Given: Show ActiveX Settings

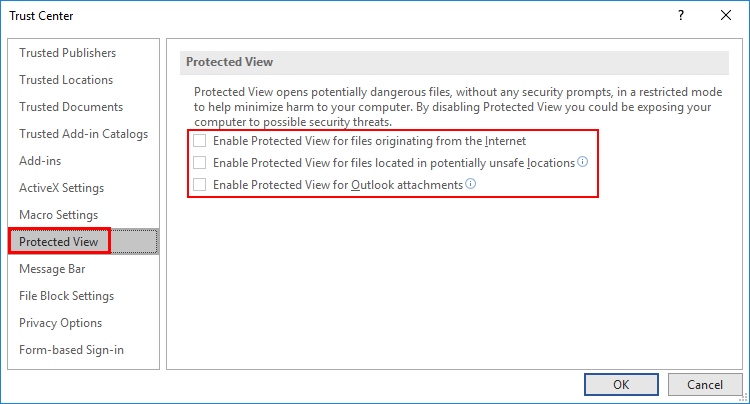Looking at the screenshot, I should click(x=61, y=188).
